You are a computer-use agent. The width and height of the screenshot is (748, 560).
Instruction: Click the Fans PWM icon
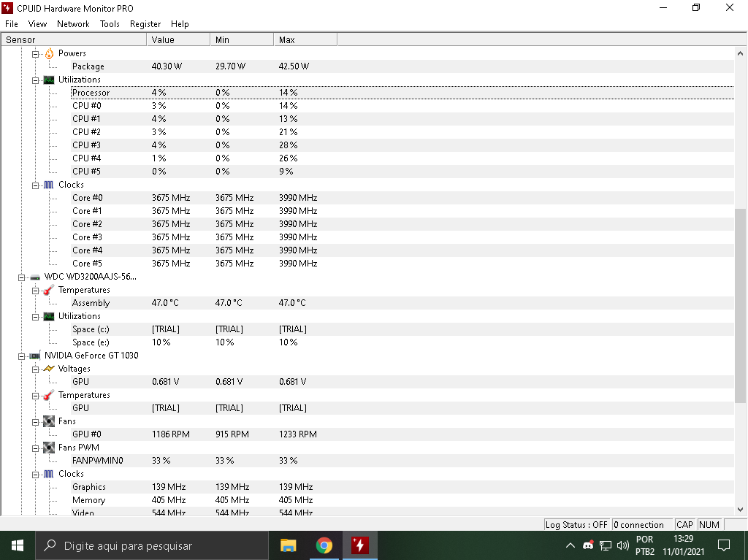click(49, 448)
